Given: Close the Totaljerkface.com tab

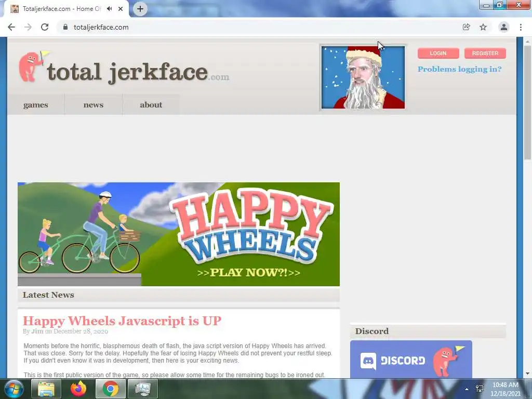Looking at the screenshot, I should click(x=121, y=9).
